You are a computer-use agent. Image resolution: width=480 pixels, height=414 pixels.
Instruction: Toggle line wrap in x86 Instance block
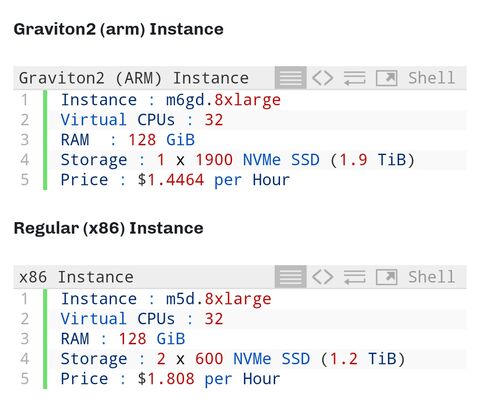pyautogui.click(x=355, y=277)
